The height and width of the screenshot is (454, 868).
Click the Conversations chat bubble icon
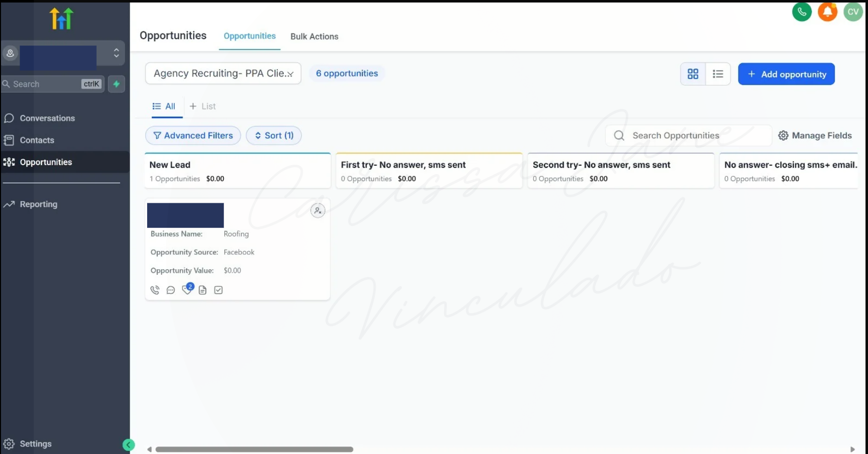9,118
